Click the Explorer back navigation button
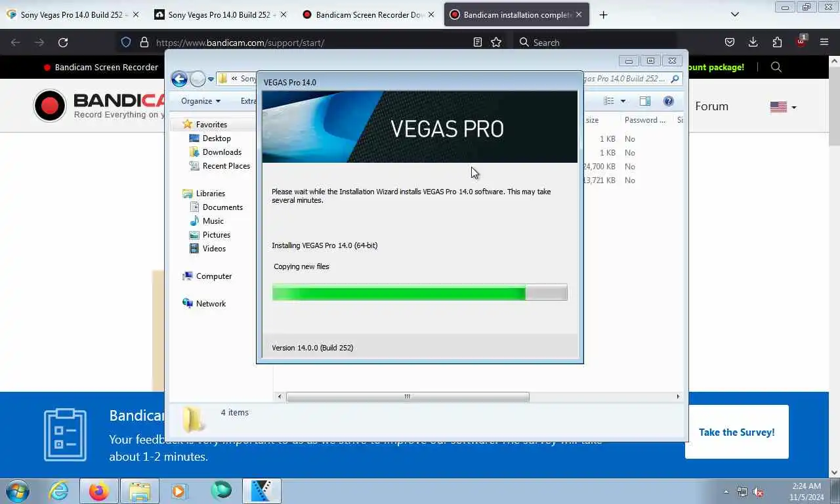This screenshot has height=504, width=840. coord(179,79)
